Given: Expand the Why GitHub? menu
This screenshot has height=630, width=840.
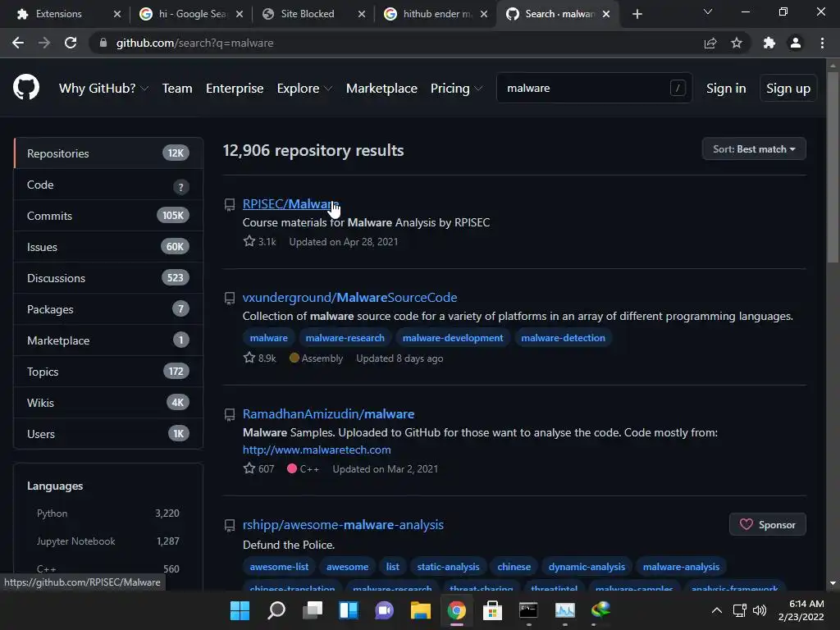Looking at the screenshot, I should 103,89.
